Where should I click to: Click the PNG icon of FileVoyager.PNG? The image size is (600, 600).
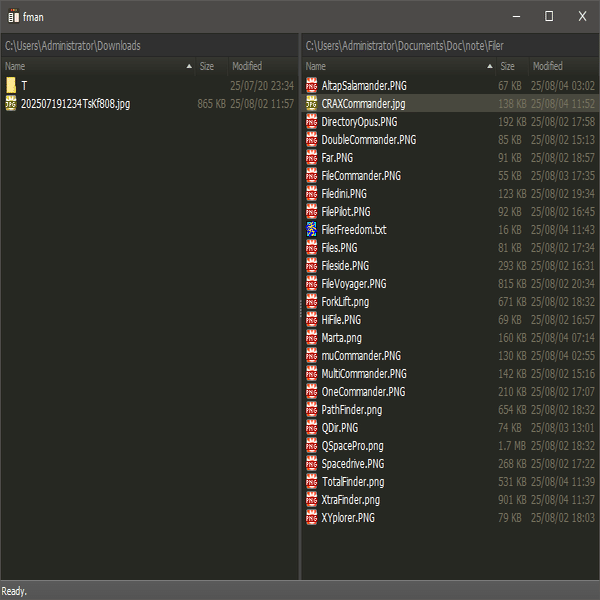311,284
